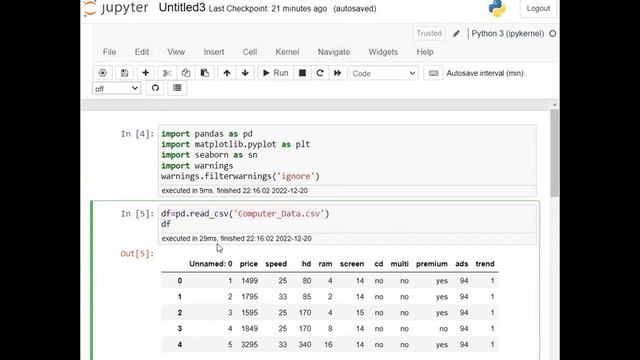Click the Trusted notebook button

point(429,33)
